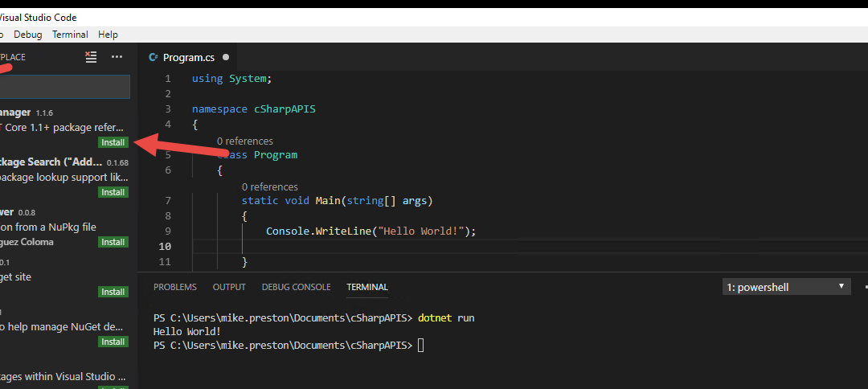The height and width of the screenshot is (389, 868).
Task: Open the '1: powershell' terminal dropdown
Action: pyautogui.click(x=786, y=287)
